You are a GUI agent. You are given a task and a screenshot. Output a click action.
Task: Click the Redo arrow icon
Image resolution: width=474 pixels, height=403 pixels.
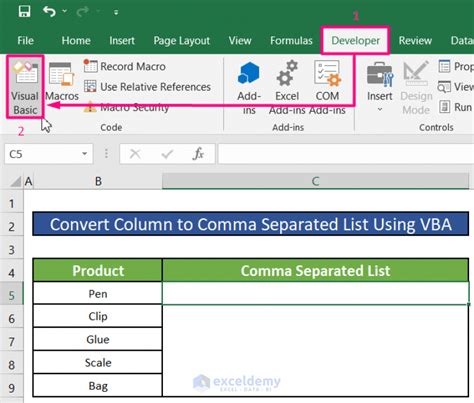click(x=82, y=12)
